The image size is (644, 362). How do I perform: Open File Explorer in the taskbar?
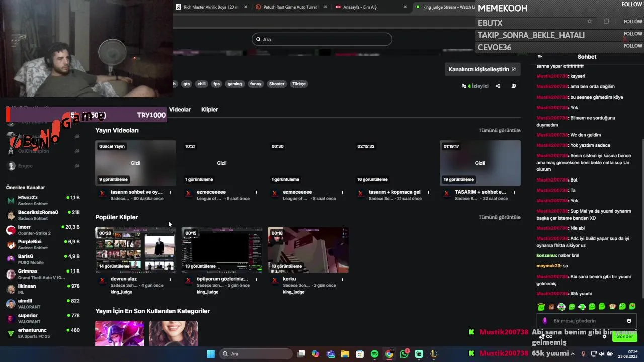point(345,354)
